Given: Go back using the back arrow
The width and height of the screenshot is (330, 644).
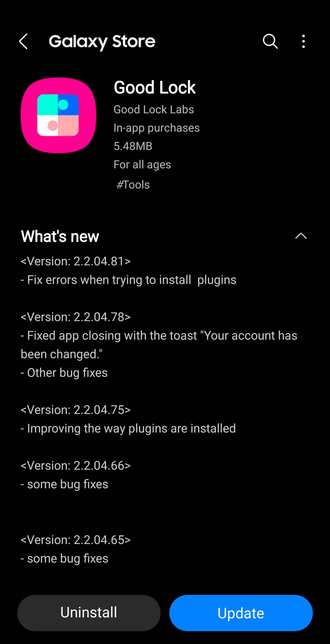Looking at the screenshot, I should tap(23, 42).
